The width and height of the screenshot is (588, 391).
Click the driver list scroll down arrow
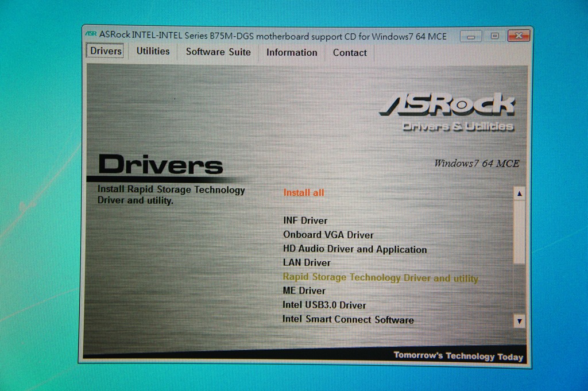(519, 322)
